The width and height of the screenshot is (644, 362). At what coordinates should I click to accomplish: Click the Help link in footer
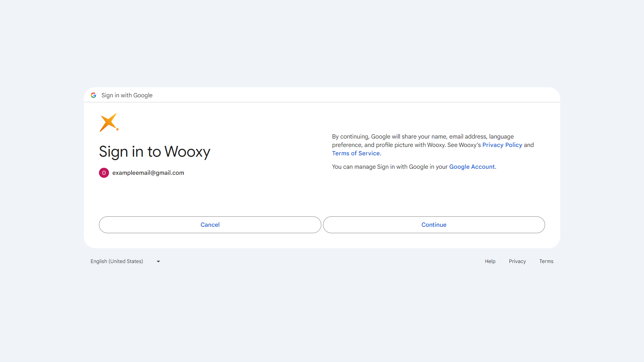[x=490, y=261]
